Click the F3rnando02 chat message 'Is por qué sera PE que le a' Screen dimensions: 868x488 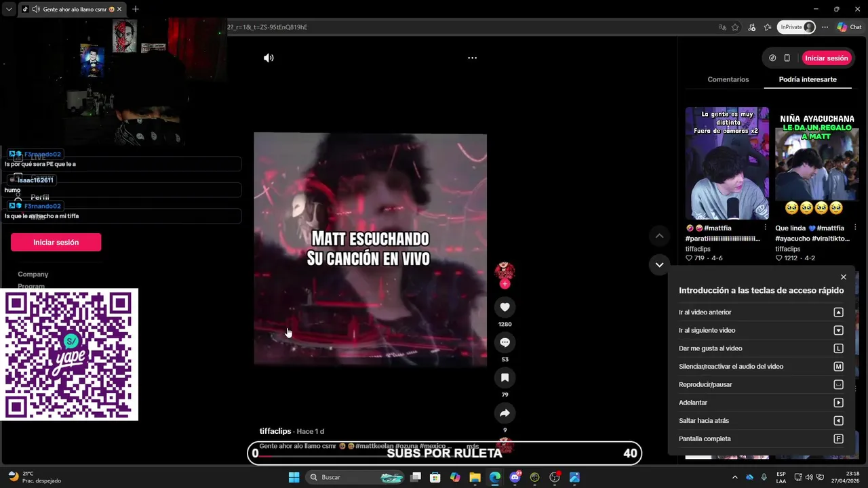(40, 164)
